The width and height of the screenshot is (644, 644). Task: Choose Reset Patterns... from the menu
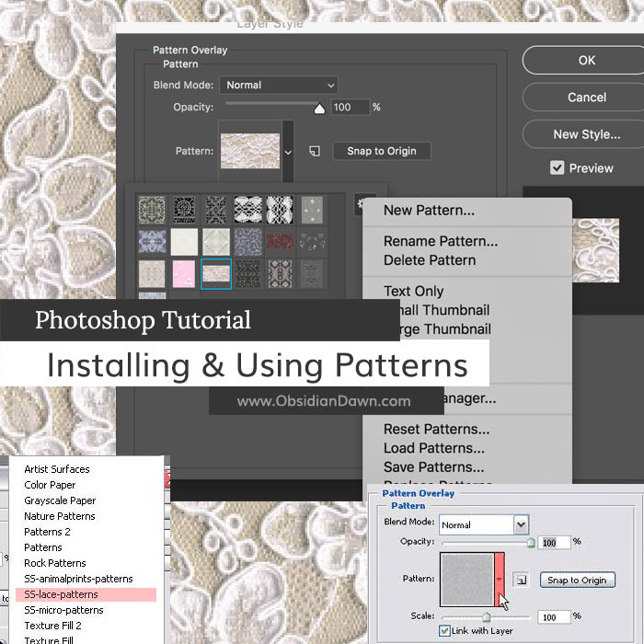[x=437, y=430]
